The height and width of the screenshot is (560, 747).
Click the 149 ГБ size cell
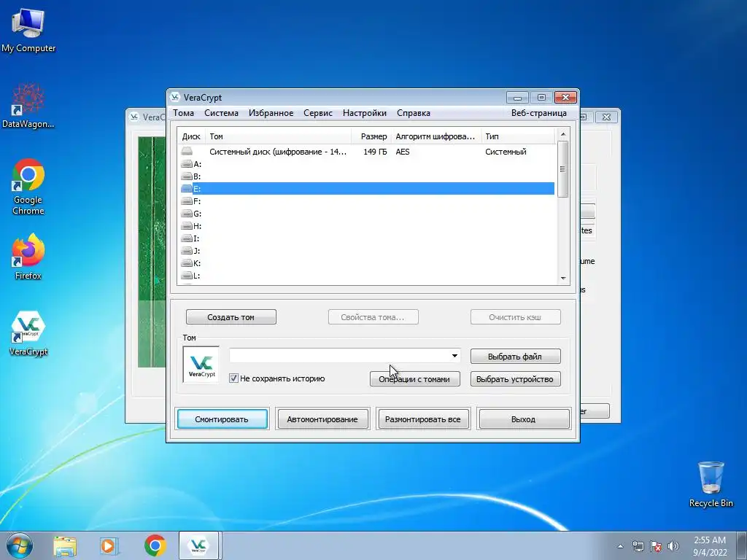(375, 152)
